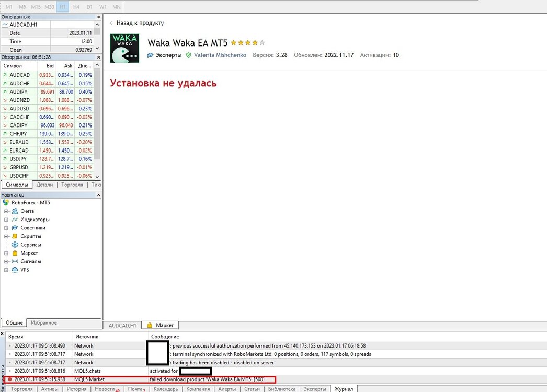This screenshot has height=392, width=547.
Task: Close the toolbox panel with X
Action: pyautogui.click(x=2, y=334)
